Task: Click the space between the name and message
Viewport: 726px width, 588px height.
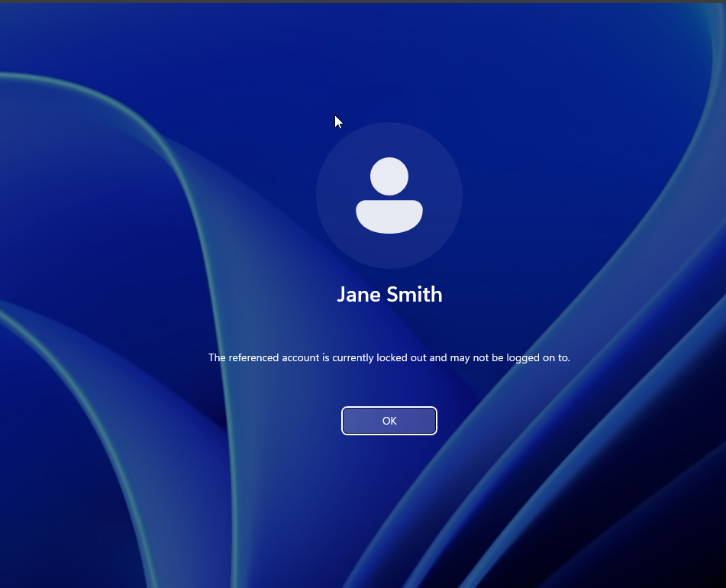Action: (x=389, y=325)
